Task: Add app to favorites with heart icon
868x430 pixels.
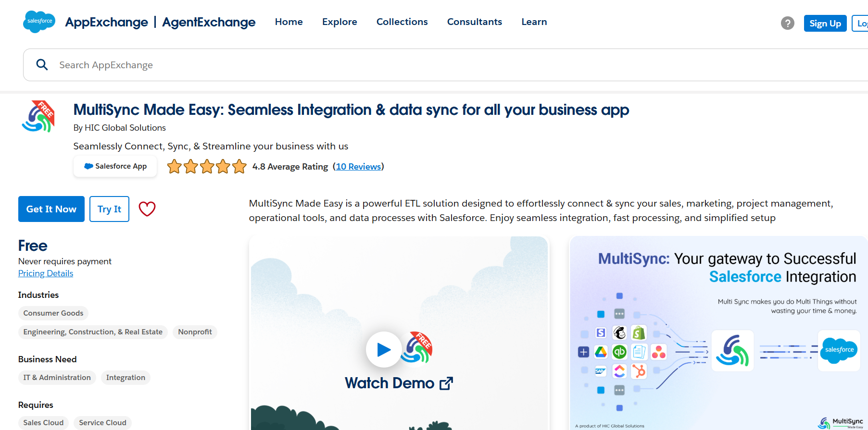Action: click(147, 209)
